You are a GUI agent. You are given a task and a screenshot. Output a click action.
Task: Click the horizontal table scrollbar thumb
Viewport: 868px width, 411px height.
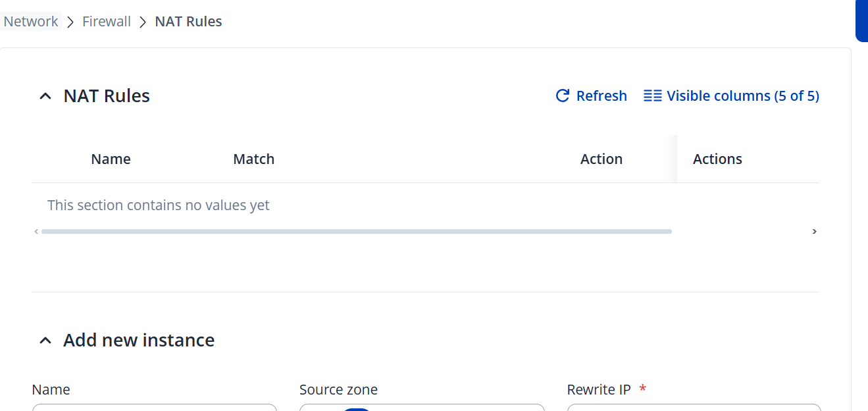coord(356,232)
